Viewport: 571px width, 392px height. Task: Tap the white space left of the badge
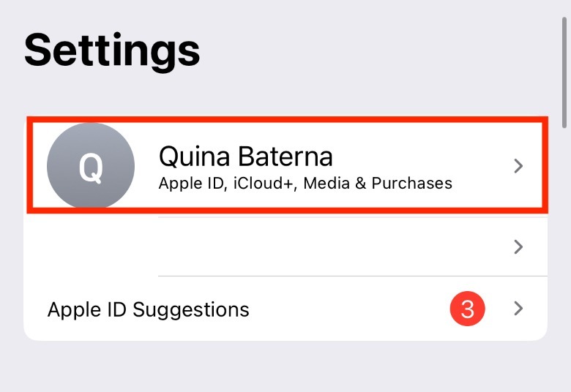351,309
